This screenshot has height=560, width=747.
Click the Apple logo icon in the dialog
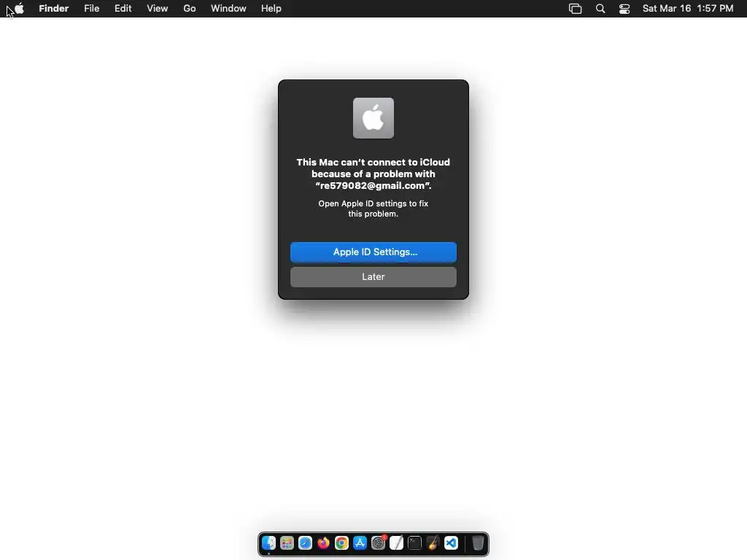point(373,118)
